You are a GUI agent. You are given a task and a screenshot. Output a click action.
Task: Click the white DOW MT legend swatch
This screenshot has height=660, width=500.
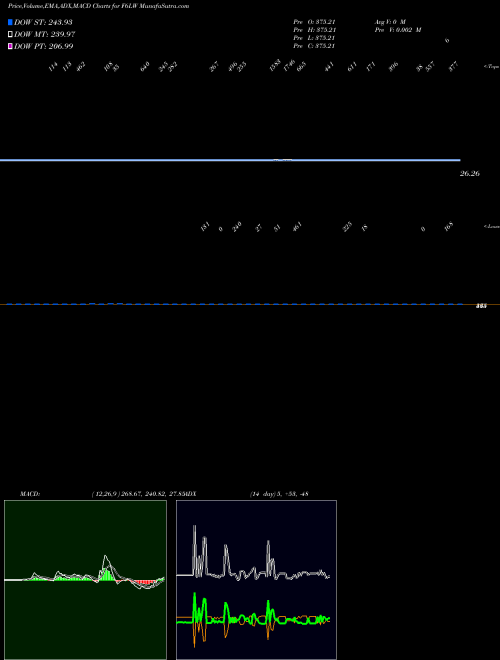pyautogui.click(x=10, y=35)
